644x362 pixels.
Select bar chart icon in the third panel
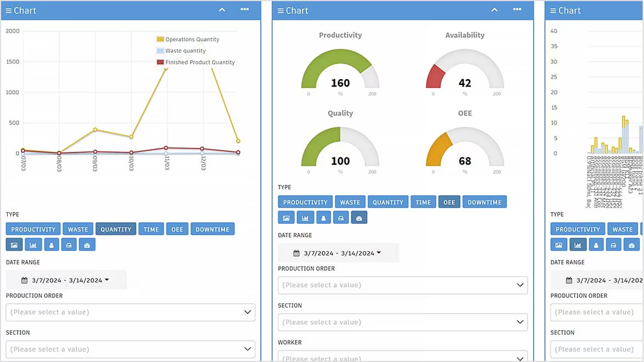[578, 245]
